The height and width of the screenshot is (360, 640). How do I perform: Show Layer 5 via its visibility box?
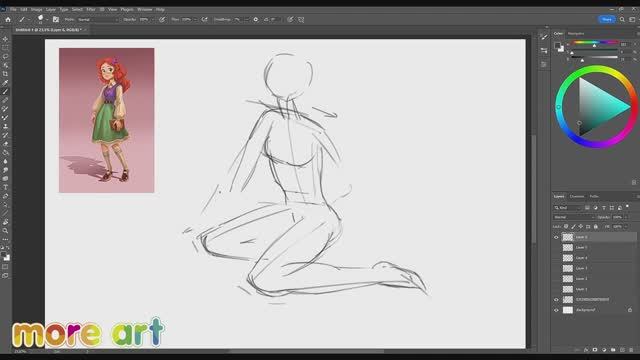click(556, 247)
